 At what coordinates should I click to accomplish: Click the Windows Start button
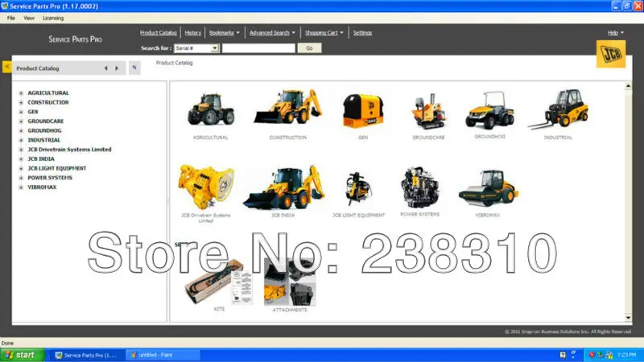click(23, 355)
